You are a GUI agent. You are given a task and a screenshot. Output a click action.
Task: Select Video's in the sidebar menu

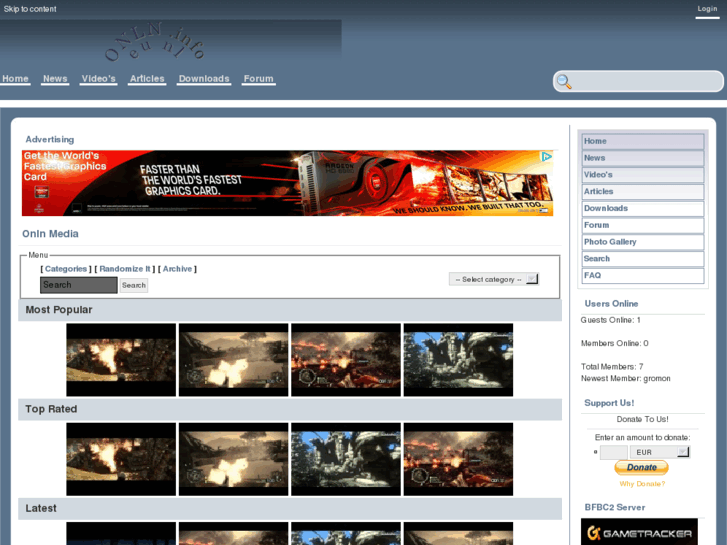click(643, 175)
